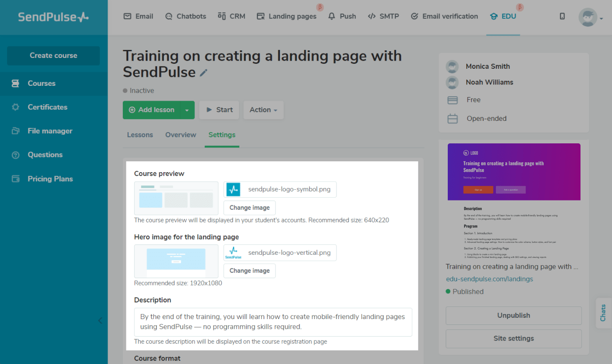Click the Free pricing card icon

453,100
